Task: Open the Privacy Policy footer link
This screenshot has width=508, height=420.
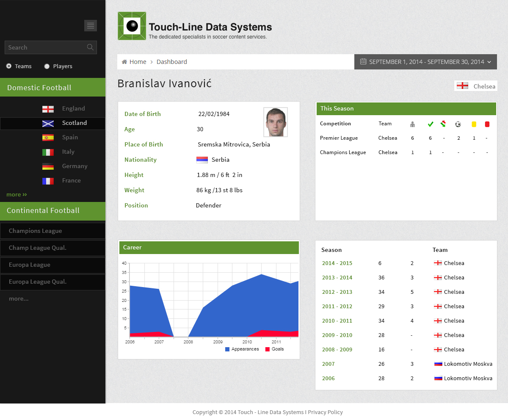Action: click(x=325, y=412)
